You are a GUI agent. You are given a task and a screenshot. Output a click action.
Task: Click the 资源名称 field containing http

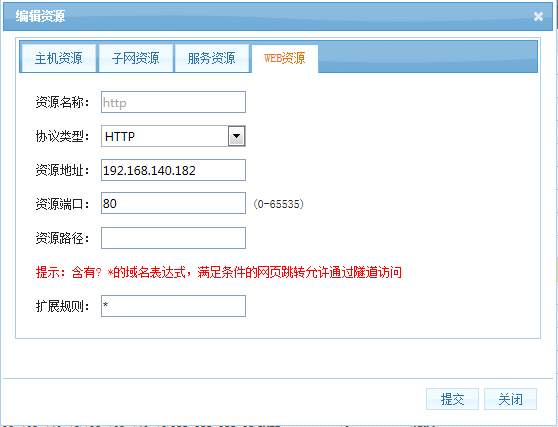click(173, 102)
